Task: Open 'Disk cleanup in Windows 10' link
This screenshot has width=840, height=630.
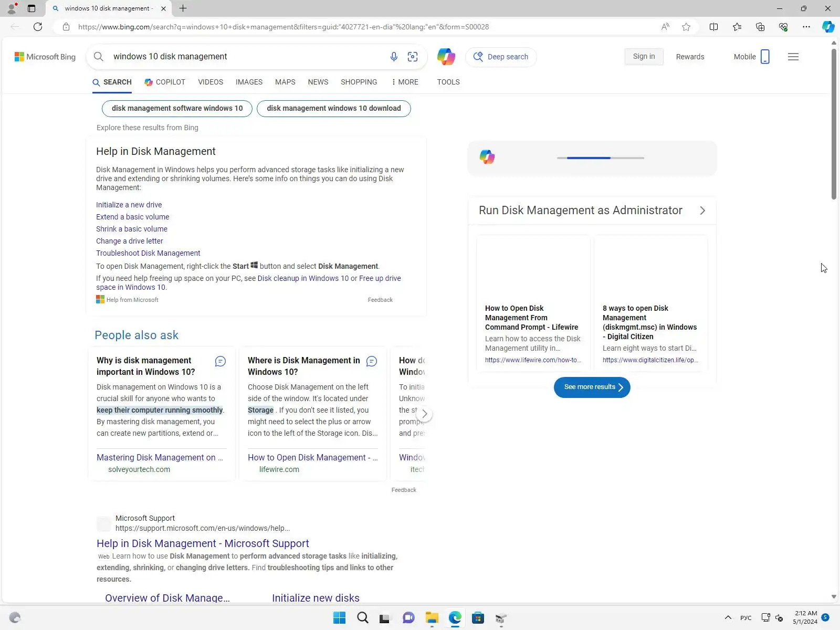Action: coord(303,278)
